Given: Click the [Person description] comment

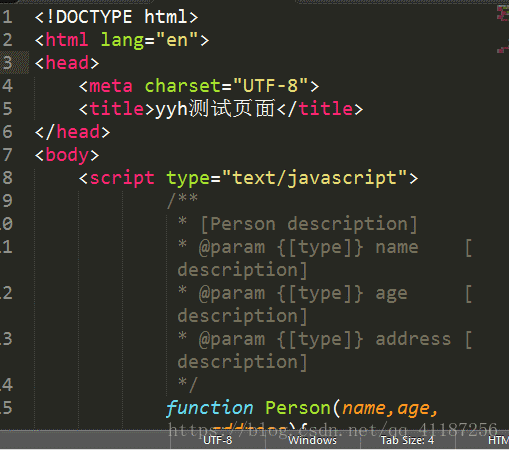Looking at the screenshot, I should [309, 224].
